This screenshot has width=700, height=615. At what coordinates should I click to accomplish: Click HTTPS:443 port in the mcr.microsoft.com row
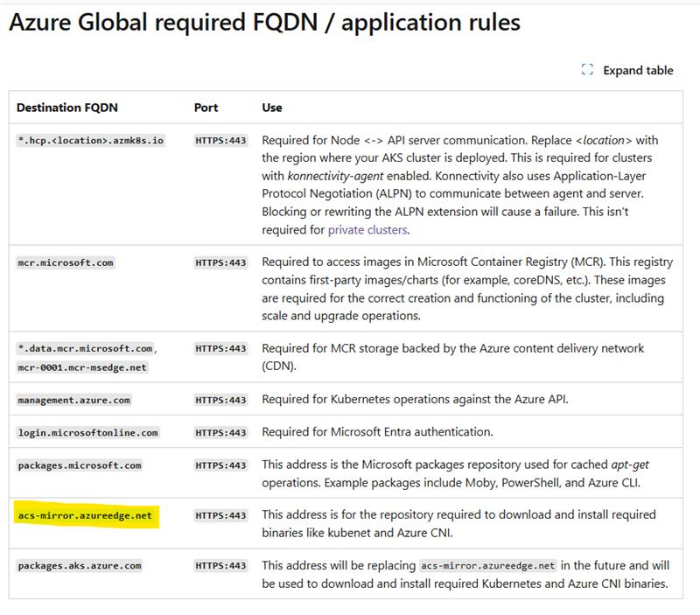coord(220,262)
